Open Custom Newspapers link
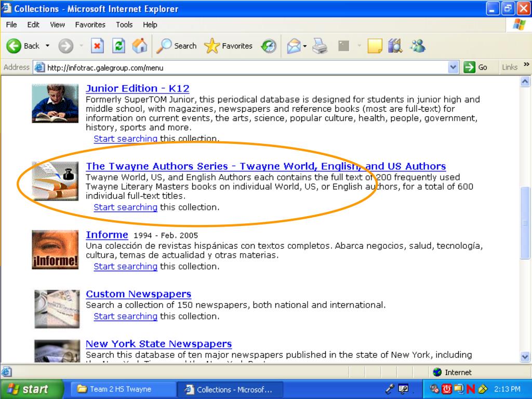The width and height of the screenshot is (532, 399). coord(138,294)
